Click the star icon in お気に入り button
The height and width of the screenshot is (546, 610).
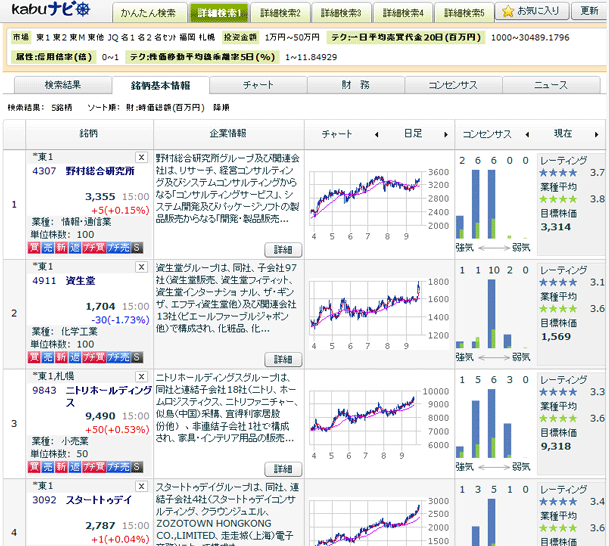[508, 11]
